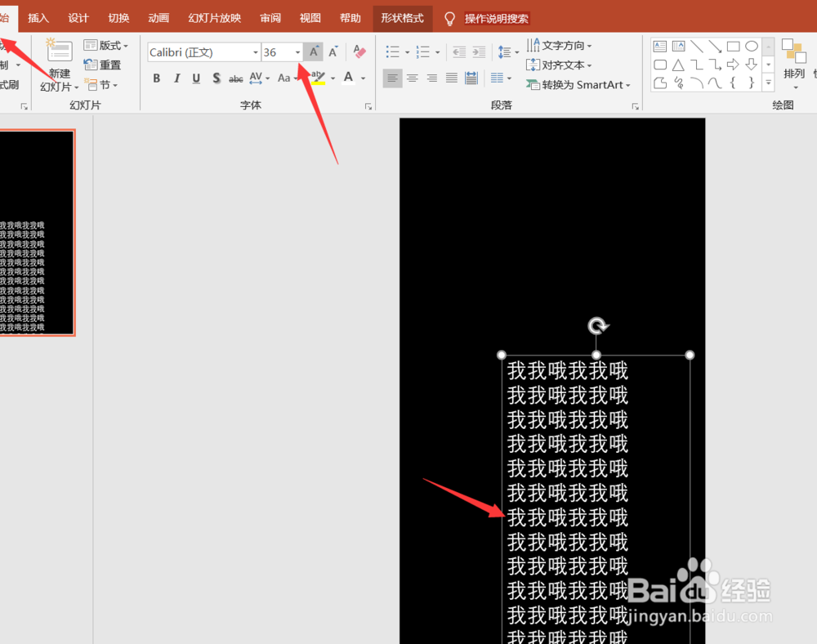Open the font name dropdown
The width and height of the screenshot is (817, 644).
click(x=254, y=51)
